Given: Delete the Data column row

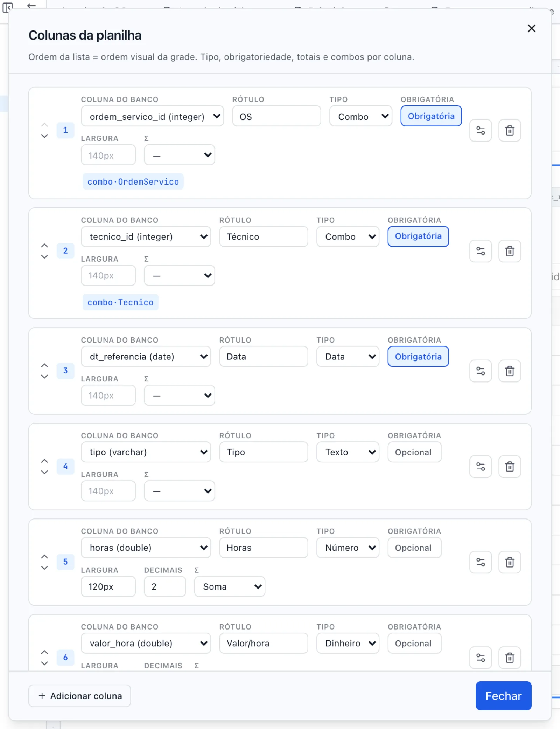Looking at the screenshot, I should coord(510,371).
